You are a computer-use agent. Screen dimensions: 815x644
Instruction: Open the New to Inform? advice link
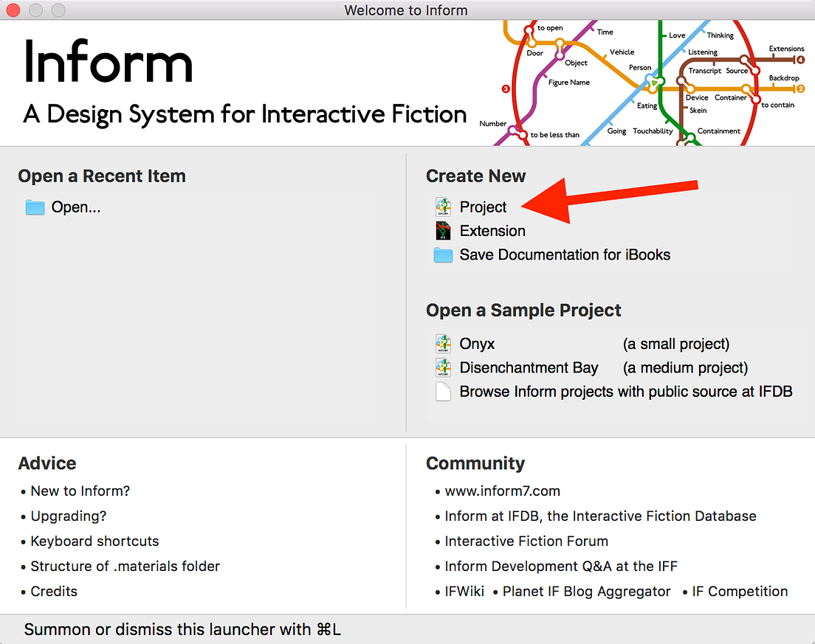79,491
